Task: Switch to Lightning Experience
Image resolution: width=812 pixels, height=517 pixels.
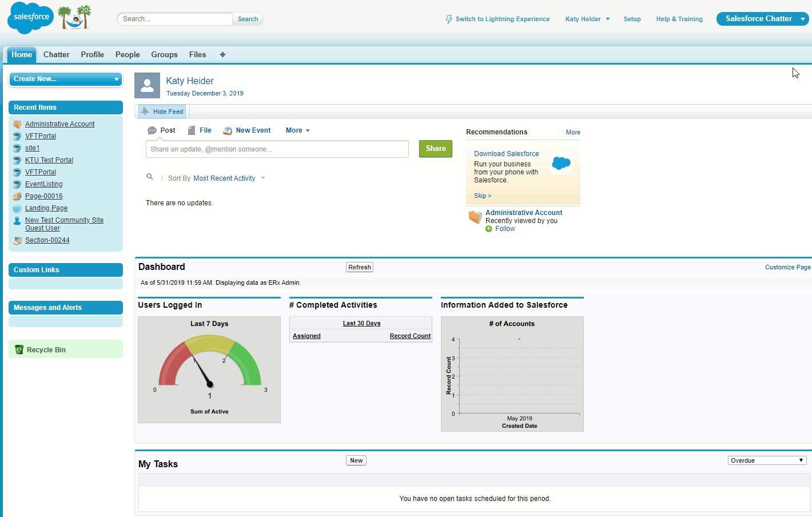Action: coord(497,19)
